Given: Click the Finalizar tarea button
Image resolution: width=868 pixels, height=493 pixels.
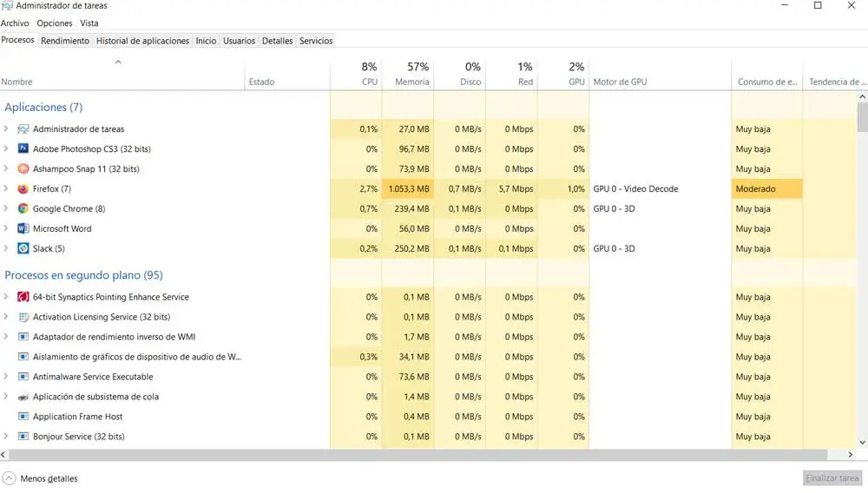Looking at the screenshot, I should pyautogui.click(x=832, y=478).
